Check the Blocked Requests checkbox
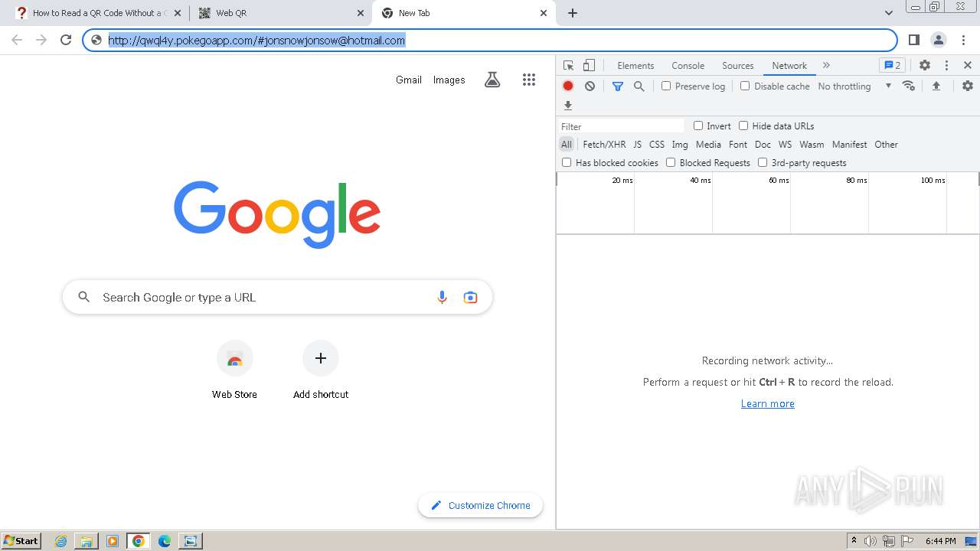The width and height of the screenshot is (980, 551). [x=671, y=162]
